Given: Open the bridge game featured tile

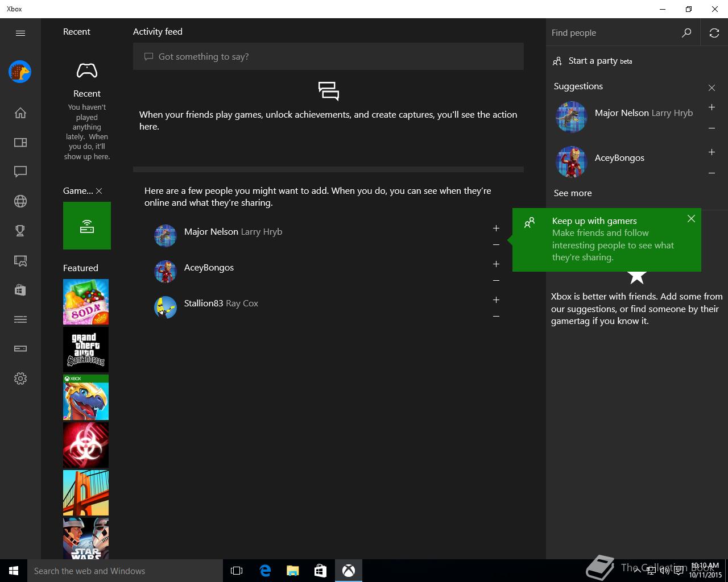Looking at the screenshot, I should (x=86, y=493).
